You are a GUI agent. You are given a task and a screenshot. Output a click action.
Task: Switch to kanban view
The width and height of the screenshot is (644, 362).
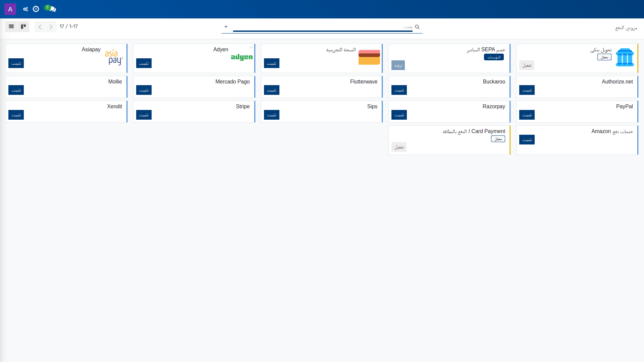[23, 26]
